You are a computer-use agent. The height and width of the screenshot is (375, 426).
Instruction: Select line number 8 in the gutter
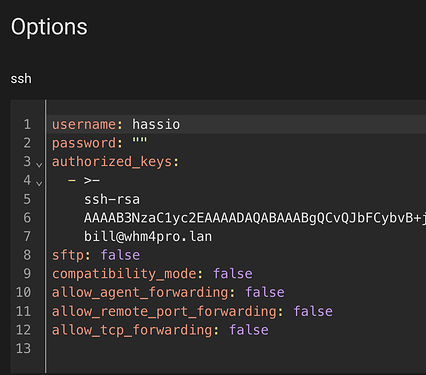[x=27, y=255]
